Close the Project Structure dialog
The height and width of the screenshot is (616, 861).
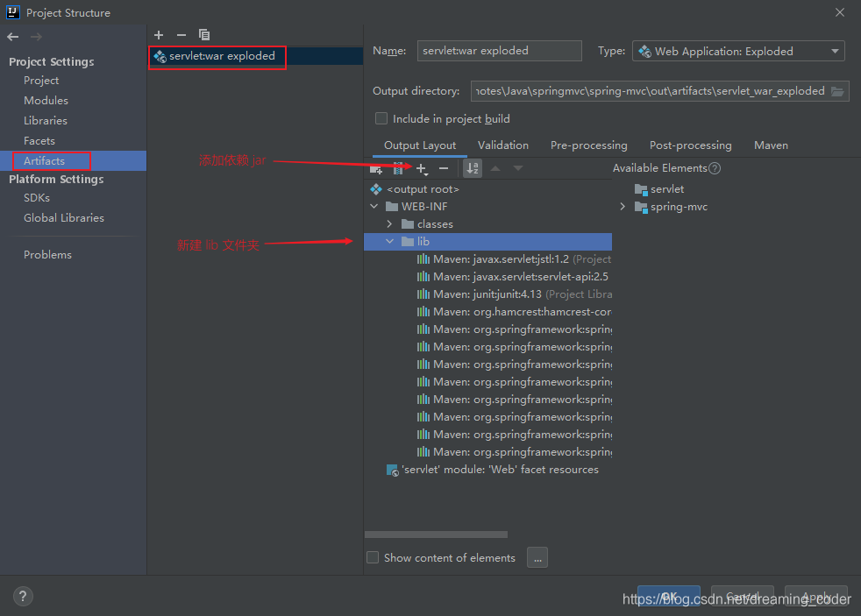click(840, 12)
